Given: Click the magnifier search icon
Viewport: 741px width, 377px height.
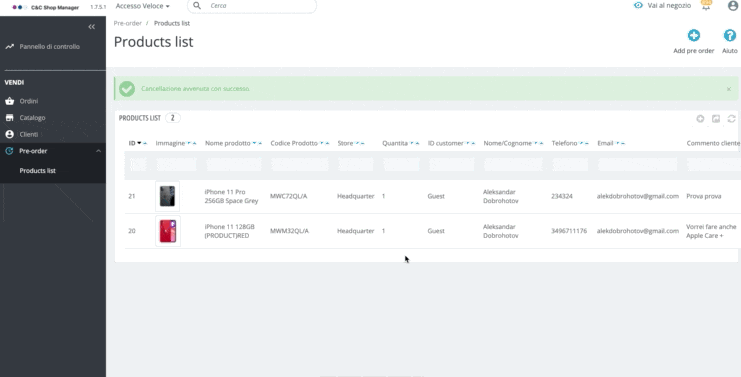Looking at the screenshot, I should click(x=197, y=6).
